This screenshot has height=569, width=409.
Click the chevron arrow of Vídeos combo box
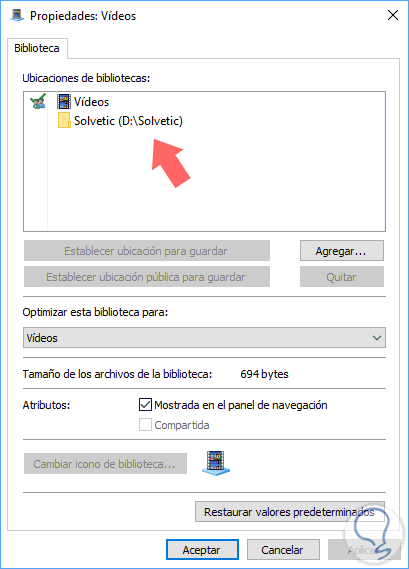[377, 338]
